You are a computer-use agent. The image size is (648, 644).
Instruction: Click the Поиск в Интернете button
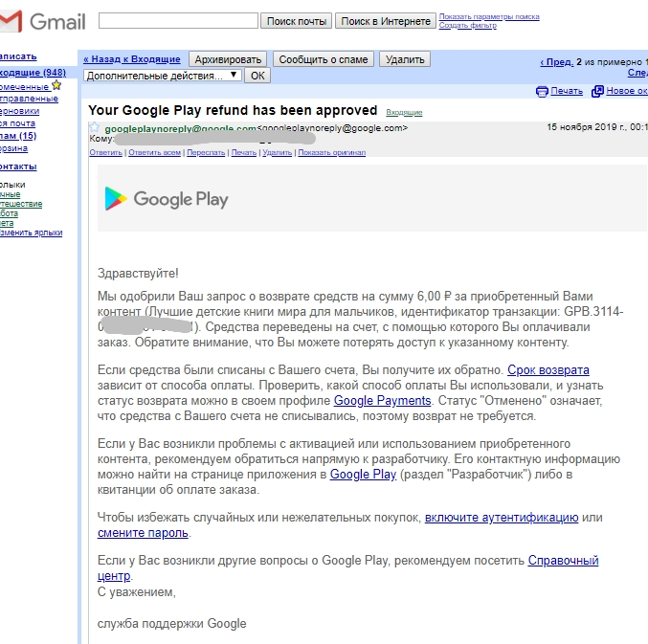click(x=385, y=21)
